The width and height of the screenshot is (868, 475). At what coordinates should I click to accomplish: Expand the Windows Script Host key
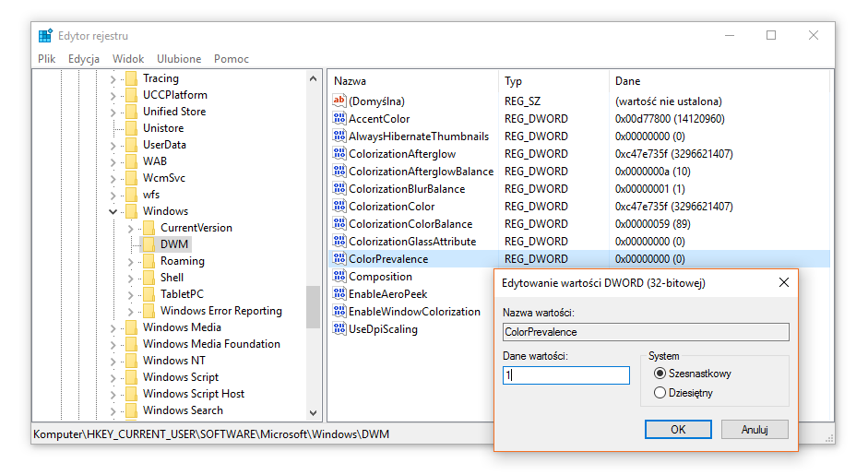(x=113, y=394)
